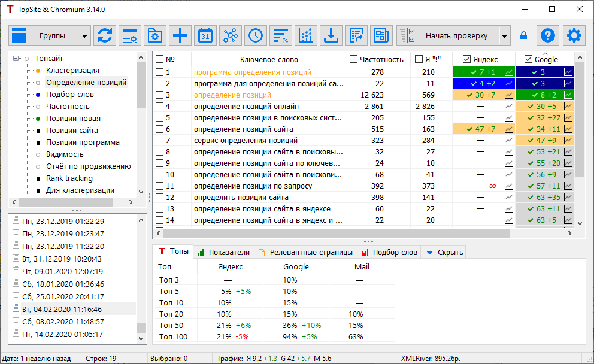Open the Yandex chart icon in row 1
This screenshot has width=594, height=364.
pyautogui.click(x=508, y=72)
